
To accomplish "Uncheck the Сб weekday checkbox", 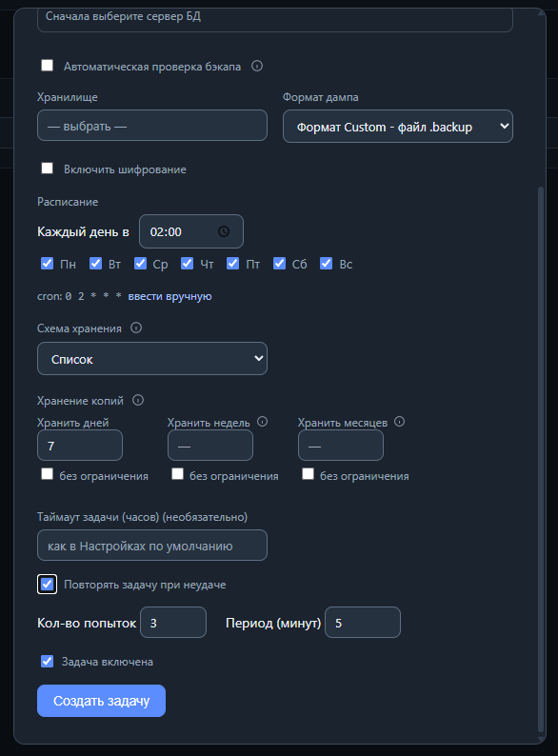I will click(x=279, y=263).
